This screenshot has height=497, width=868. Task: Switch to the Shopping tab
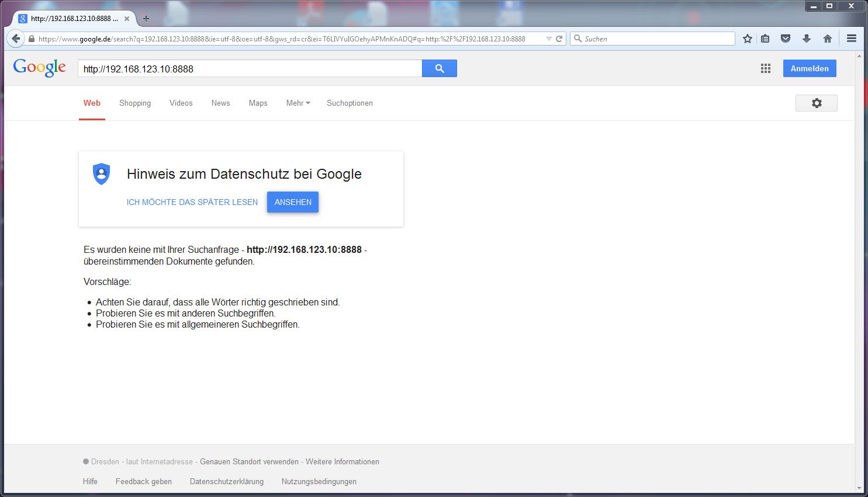click(135, 103)
